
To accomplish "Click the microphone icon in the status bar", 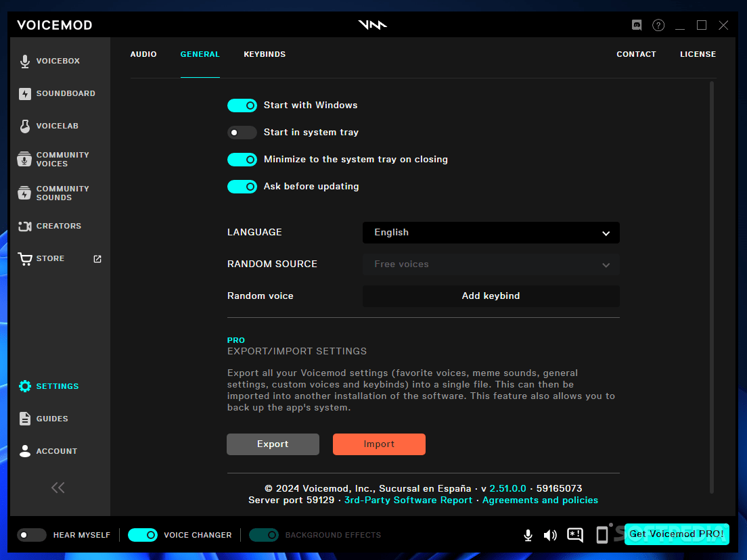I will pos(528,534).
